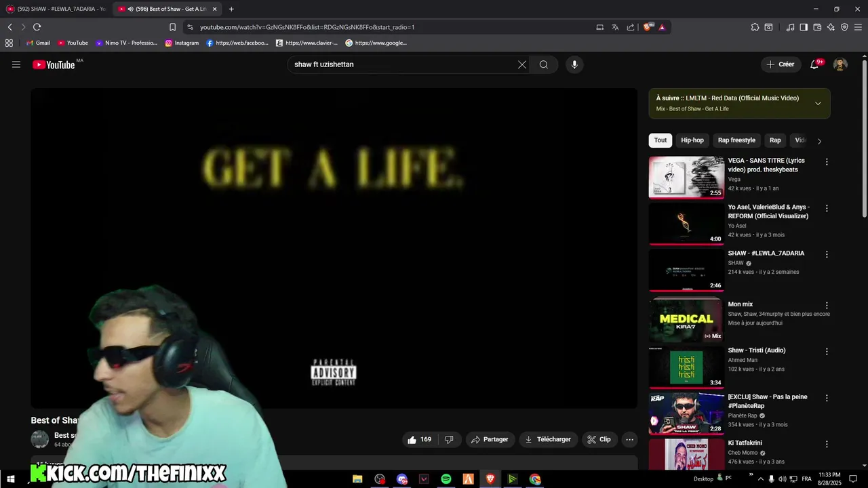Click the Télécharger button
This screenshot has height=488, width=868.
click(x=549, y=439)
